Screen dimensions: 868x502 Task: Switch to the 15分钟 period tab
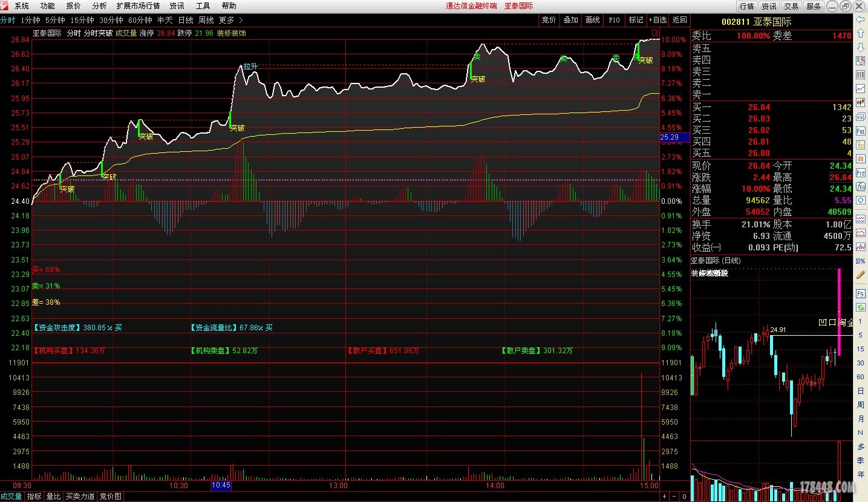tap(82, 20)
